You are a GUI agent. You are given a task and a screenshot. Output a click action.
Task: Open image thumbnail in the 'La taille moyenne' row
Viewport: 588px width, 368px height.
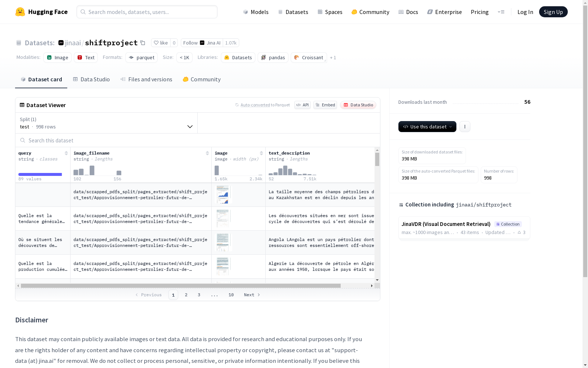click(223, 195)
